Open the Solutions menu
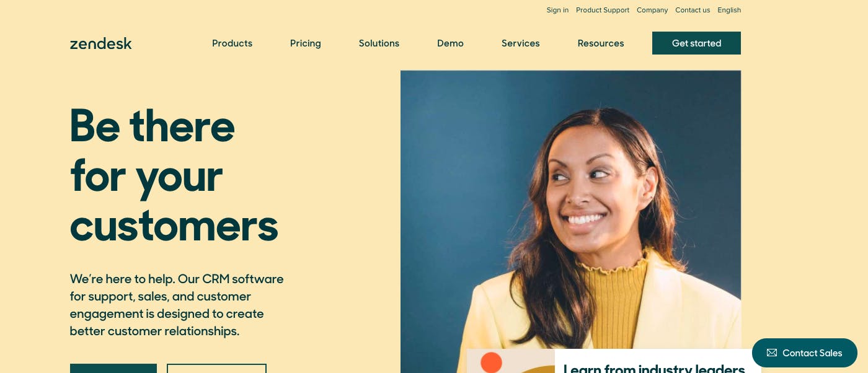 point(379,43)
